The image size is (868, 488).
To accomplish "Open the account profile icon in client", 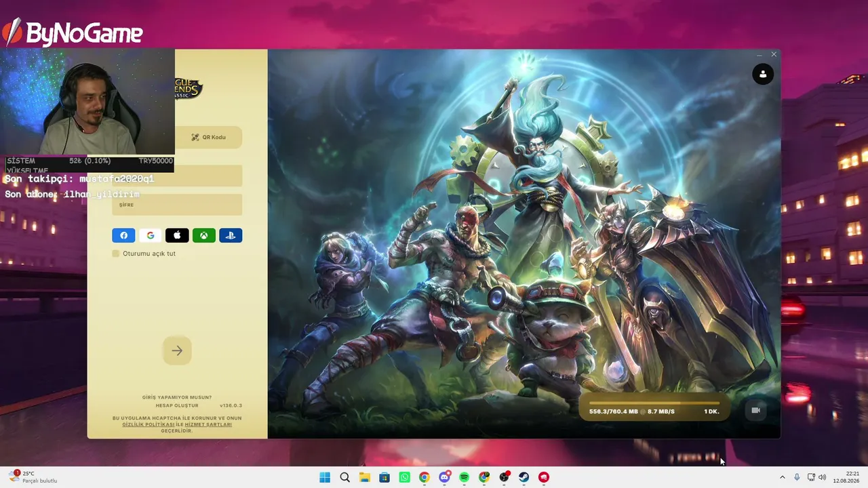I will (x=763, y=74).
